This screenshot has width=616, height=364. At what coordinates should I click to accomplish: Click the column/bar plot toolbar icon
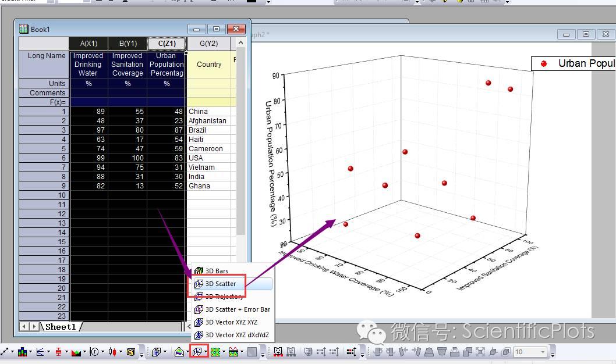(23, 352)
